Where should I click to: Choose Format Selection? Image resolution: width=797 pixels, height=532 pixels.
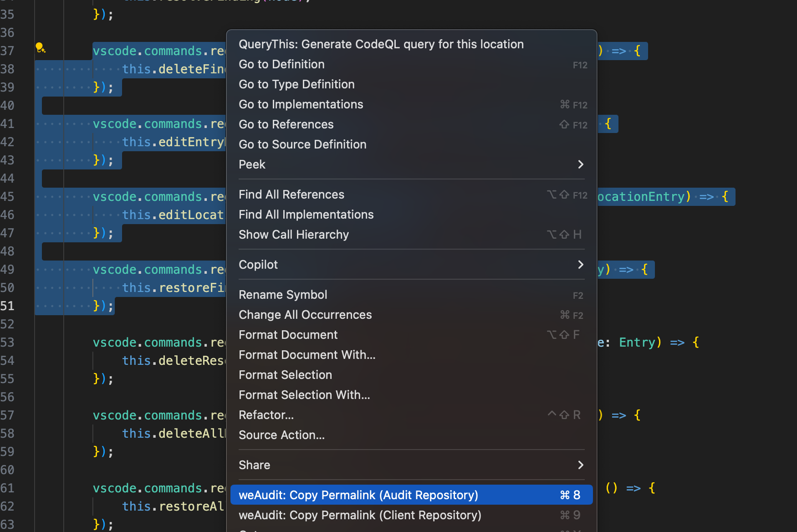411,375
